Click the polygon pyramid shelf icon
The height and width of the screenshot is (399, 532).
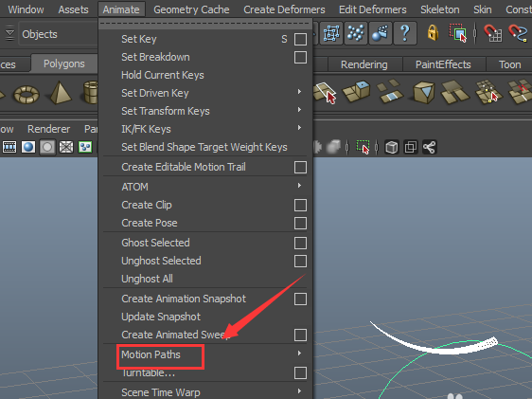click(x=61, y=93)
